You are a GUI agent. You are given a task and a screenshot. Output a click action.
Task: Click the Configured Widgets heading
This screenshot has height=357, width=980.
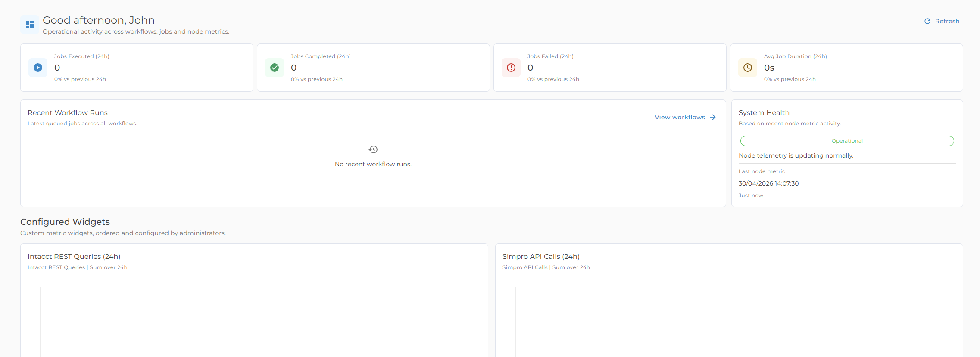tap(65, 222)
